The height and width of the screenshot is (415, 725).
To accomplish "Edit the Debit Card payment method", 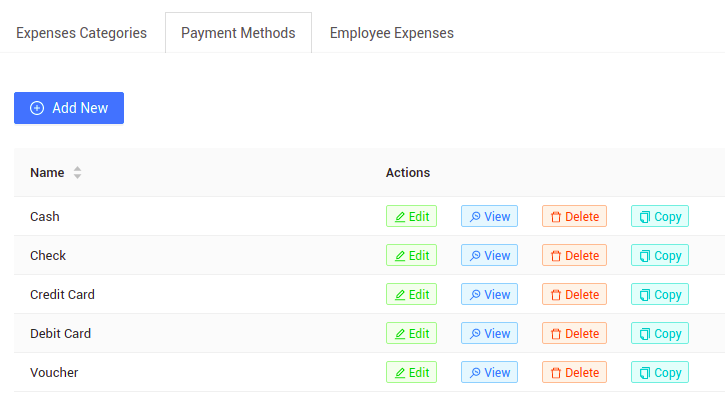I will (412, 333).
